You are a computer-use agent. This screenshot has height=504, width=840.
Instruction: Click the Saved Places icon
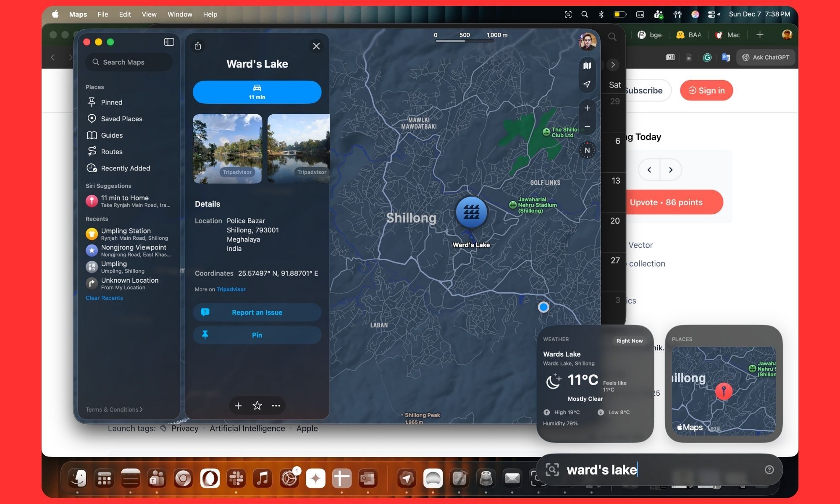click(92, 118)
